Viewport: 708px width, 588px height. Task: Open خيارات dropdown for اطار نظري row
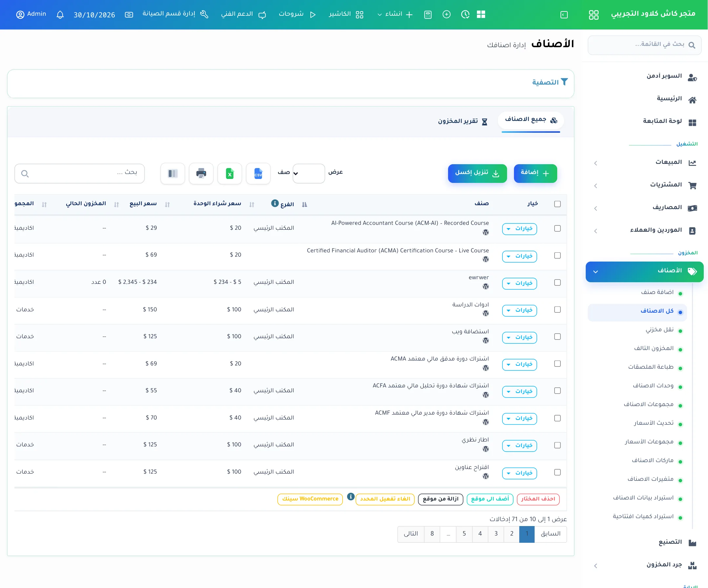pyautogui.click(x=519, y=445)
